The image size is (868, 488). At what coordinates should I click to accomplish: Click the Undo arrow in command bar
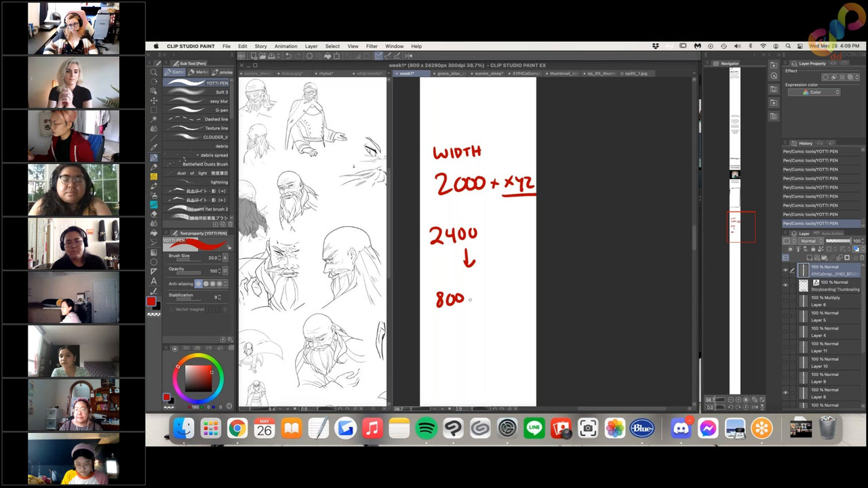pos(288,56)
